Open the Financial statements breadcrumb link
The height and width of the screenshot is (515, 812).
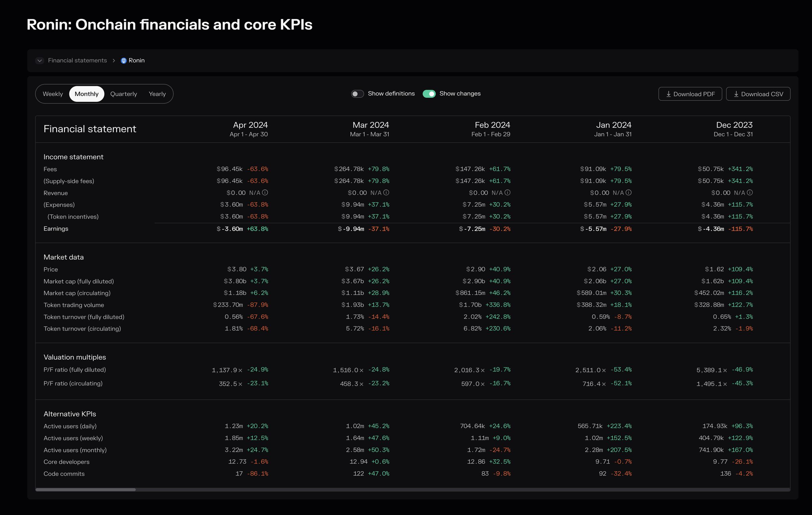pos(77,61)
